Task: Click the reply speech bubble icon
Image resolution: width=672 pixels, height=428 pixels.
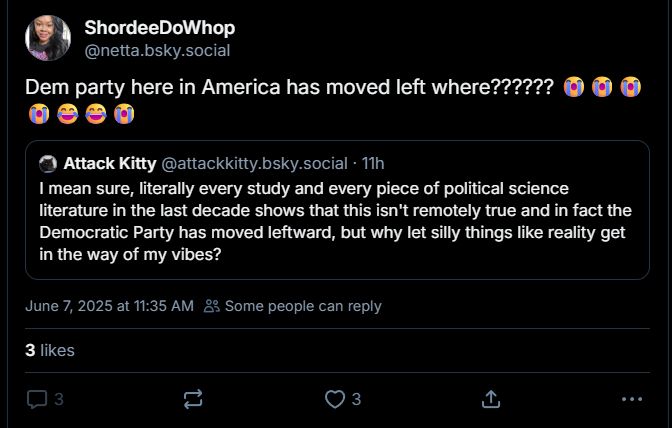Action: tap(37, 399)
